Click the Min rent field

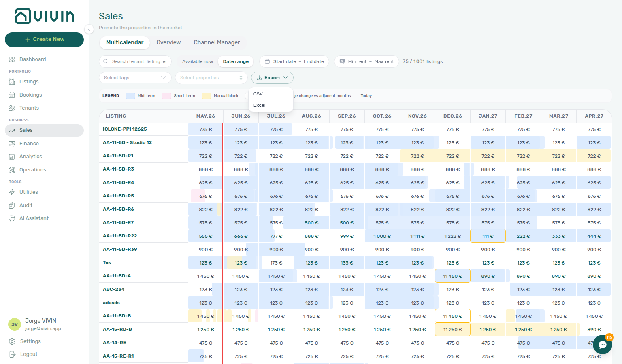click(x=357, y=61)
